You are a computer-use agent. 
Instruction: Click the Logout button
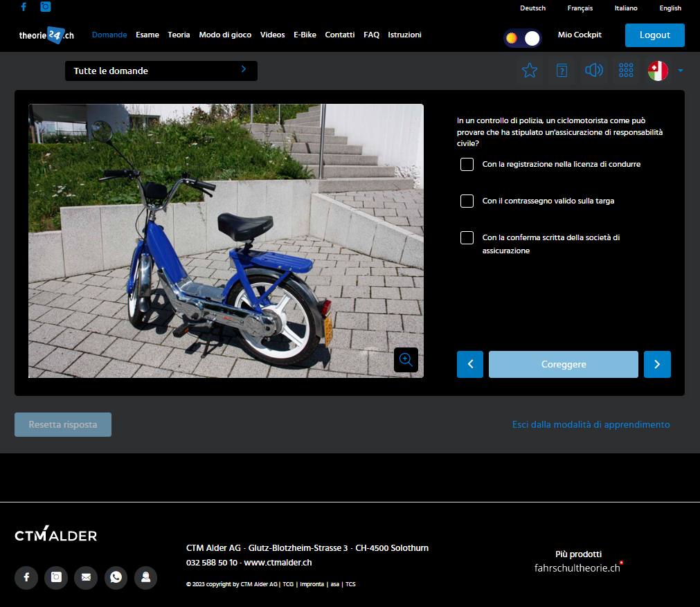coord(655,35)
